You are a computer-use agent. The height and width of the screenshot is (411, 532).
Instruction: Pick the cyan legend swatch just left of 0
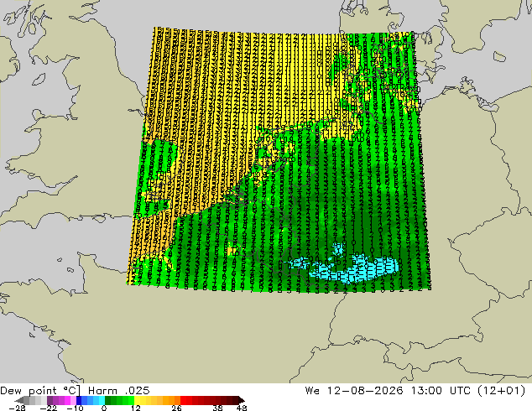coord(102,400)
